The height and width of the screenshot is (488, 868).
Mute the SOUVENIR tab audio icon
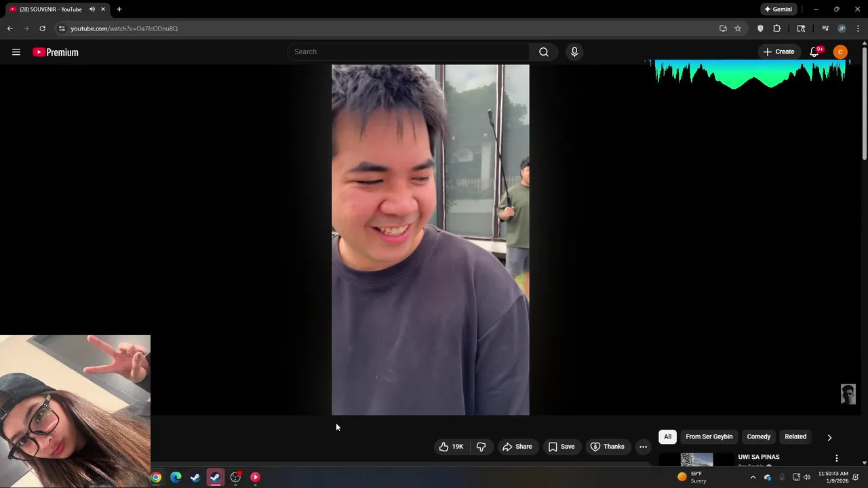click(92, 9)
